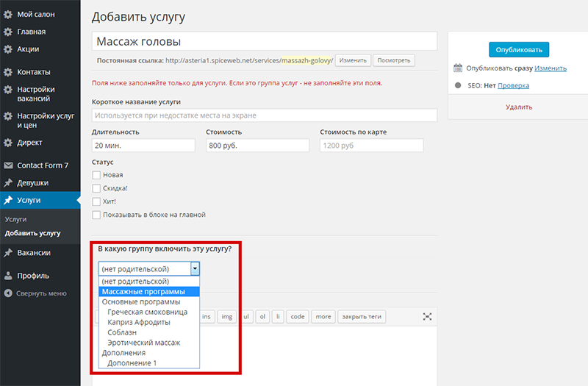Image resolution: width=588 pixels, height=386 pixels.
Task: Click the parent group dropdown arrow
Action: (195, 268)
